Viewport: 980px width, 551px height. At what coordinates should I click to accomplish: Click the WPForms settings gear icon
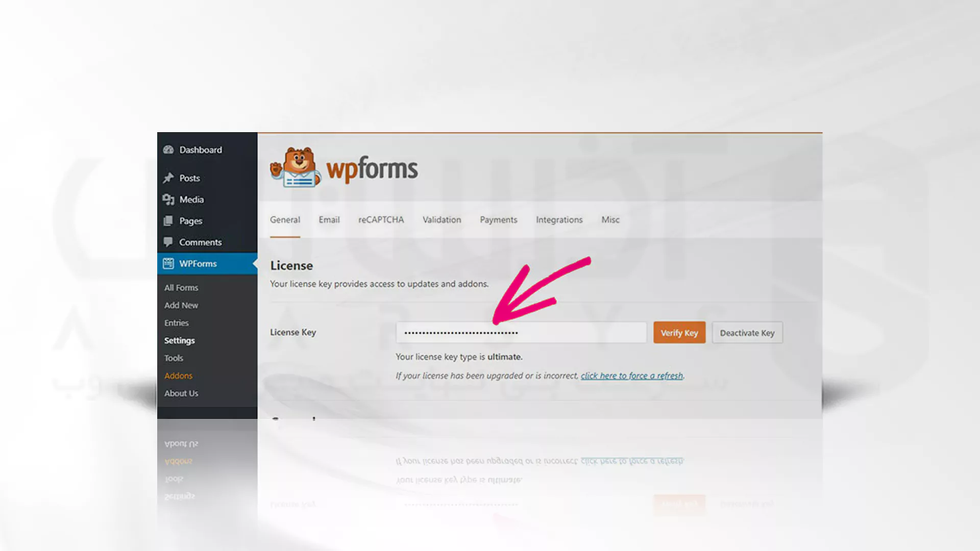tap(168, 263)
